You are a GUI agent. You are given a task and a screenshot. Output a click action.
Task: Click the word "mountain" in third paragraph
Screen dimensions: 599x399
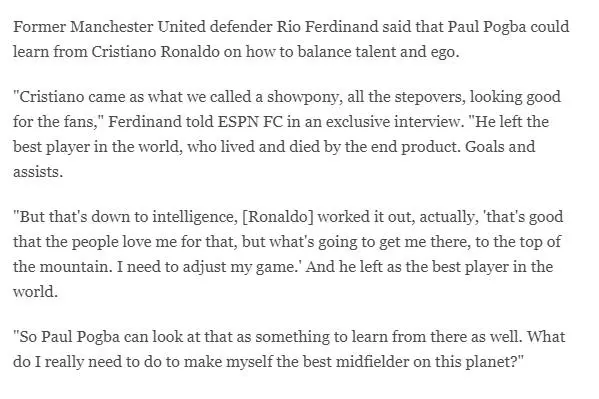point(74,267)
